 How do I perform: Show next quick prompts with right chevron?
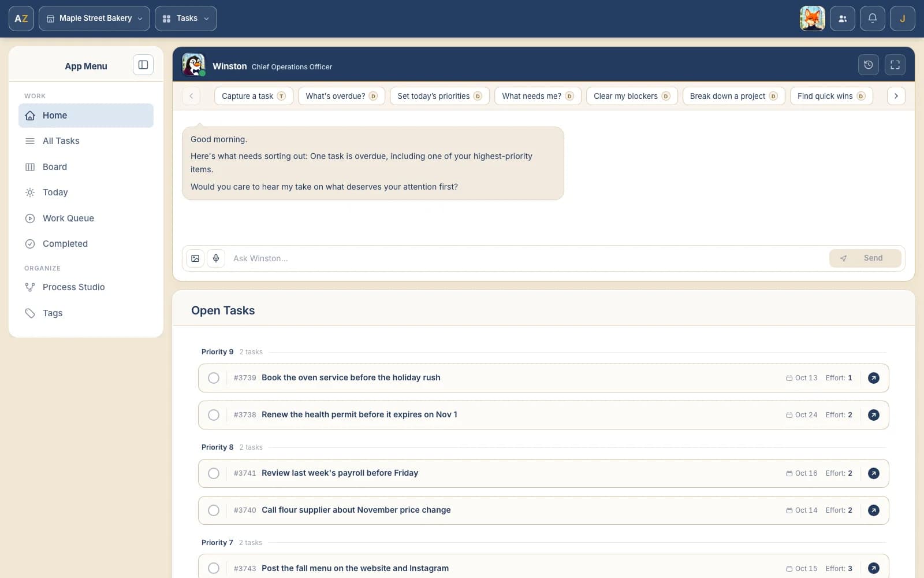coord(896,96)
